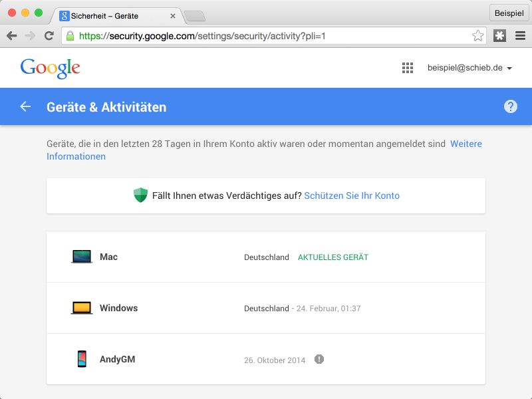Image resolution: width=532 pixels, height=399 pixels.
Task: Go back with the browser back arrow
Action: click(x=12, y=36)
